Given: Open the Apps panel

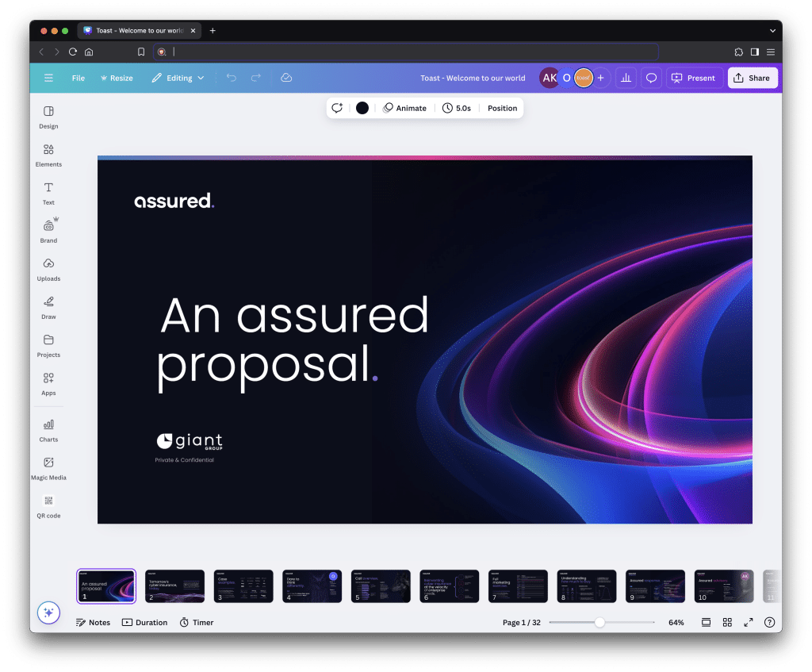Looking at the screenshot, I should pyautogui.click(x=48, y=384).
